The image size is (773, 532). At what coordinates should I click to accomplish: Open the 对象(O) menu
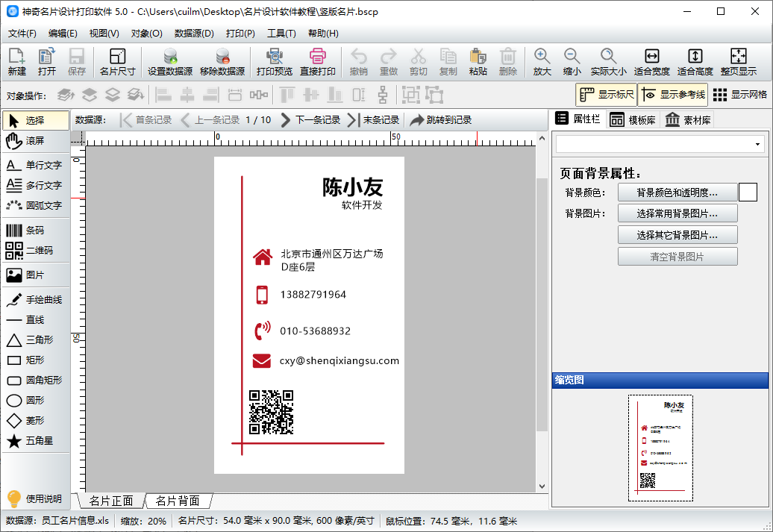click(x=146, y=34)
